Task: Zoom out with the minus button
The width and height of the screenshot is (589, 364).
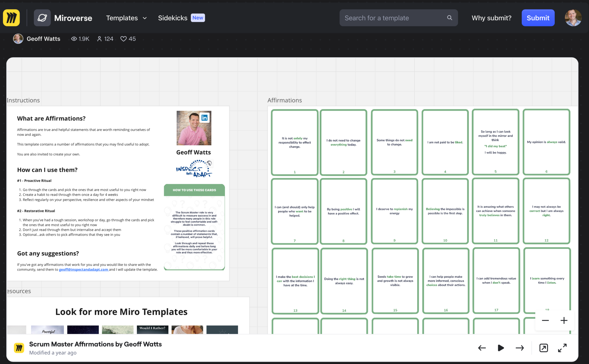Action: [x=545, y=320]
